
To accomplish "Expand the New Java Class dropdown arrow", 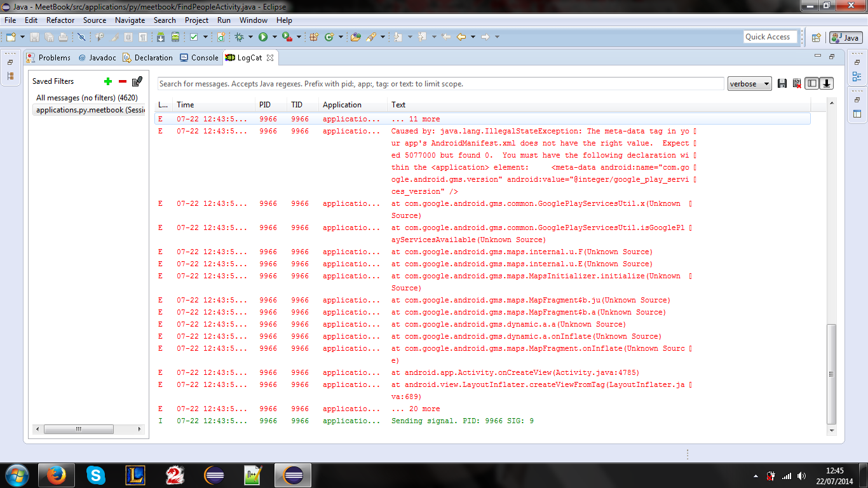I will pos(341,37).
